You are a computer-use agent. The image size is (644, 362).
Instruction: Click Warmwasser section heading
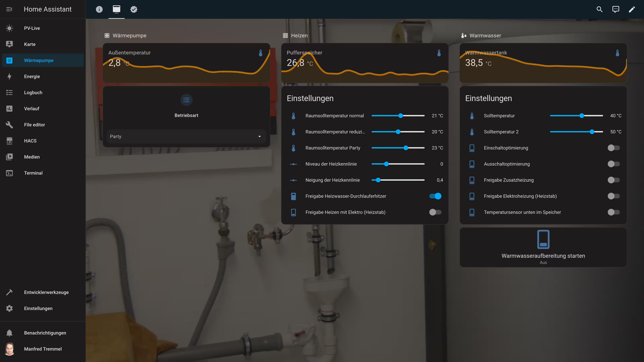[x=485, y=36]
